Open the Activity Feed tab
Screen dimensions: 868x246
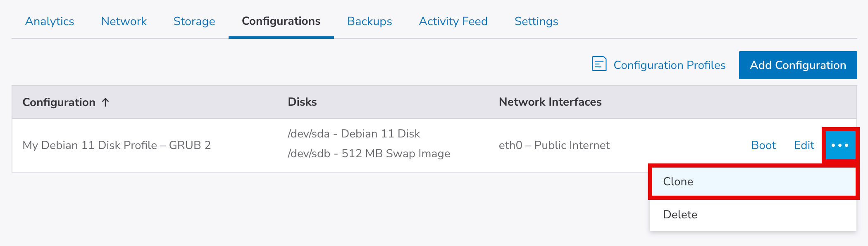[453, 21]
